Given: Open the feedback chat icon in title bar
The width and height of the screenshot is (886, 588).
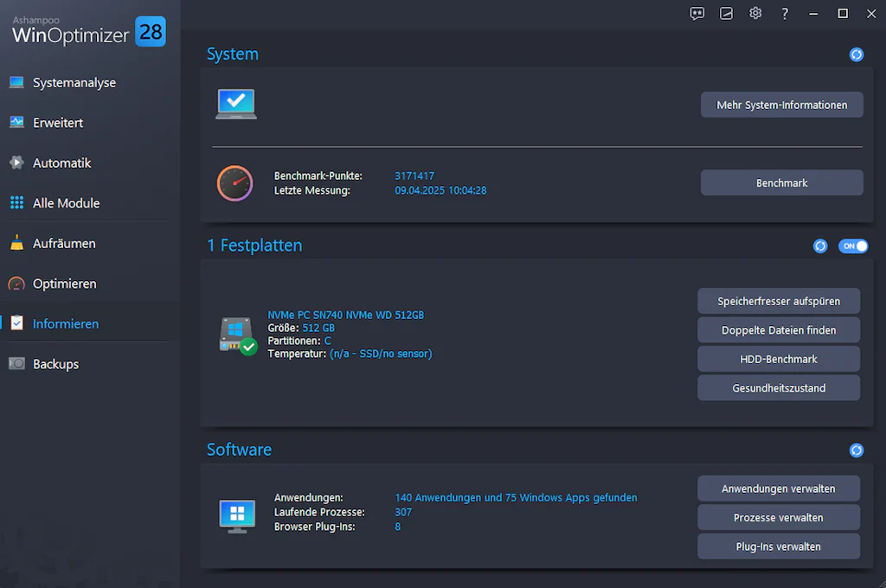Looking at the screenshot, I should (x=697, y=14).
